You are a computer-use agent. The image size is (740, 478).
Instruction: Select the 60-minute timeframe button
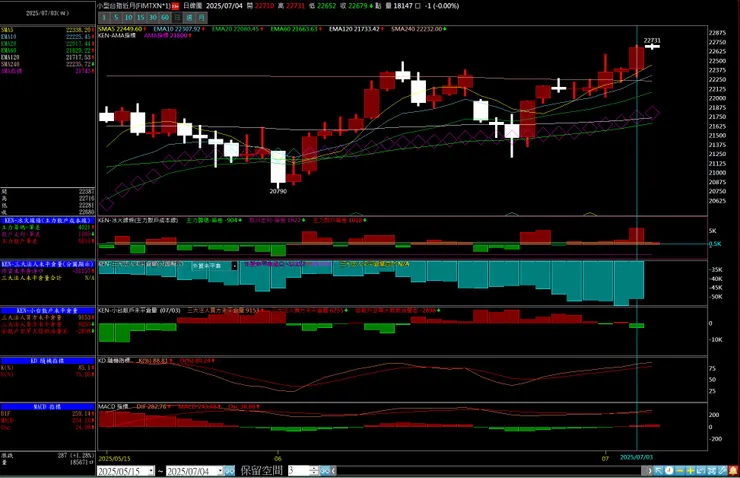pyautogui.click(x=165, y=17)
